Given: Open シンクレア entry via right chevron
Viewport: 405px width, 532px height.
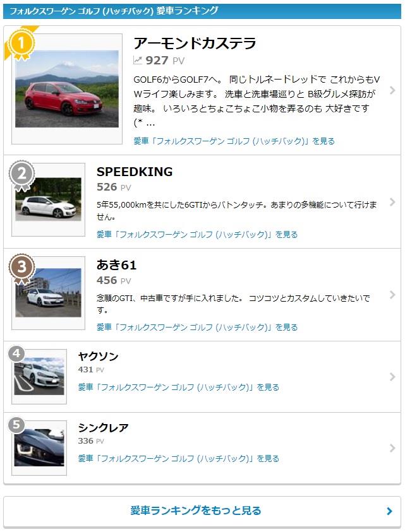Looking at the screenshot, I should (x=392, y=448).
